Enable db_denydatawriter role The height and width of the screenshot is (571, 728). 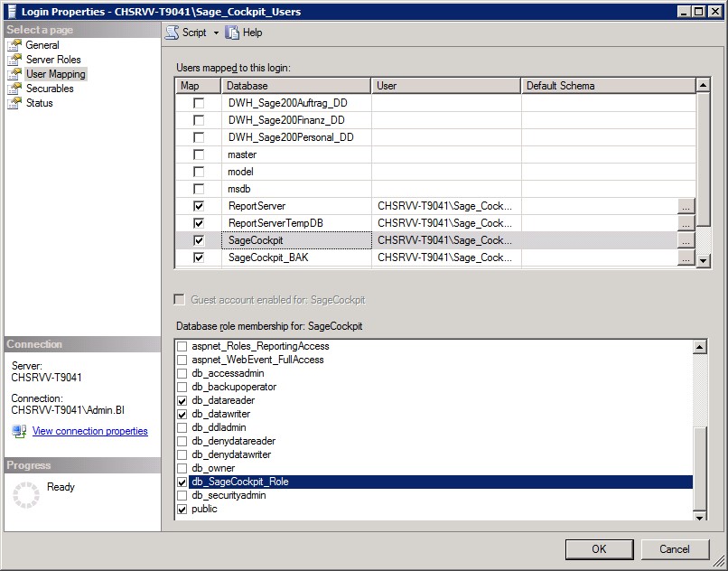click(x=182, y=454)
